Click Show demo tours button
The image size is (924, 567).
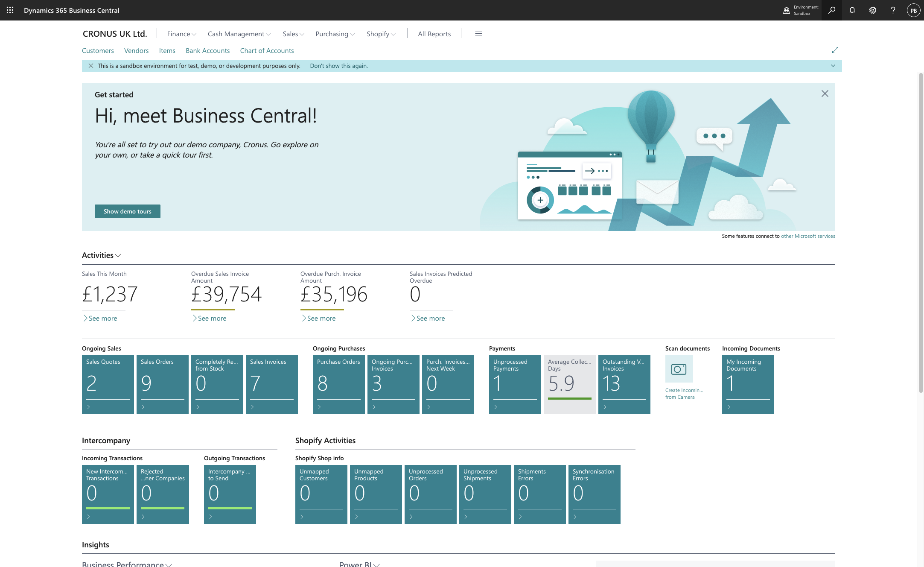128,211
